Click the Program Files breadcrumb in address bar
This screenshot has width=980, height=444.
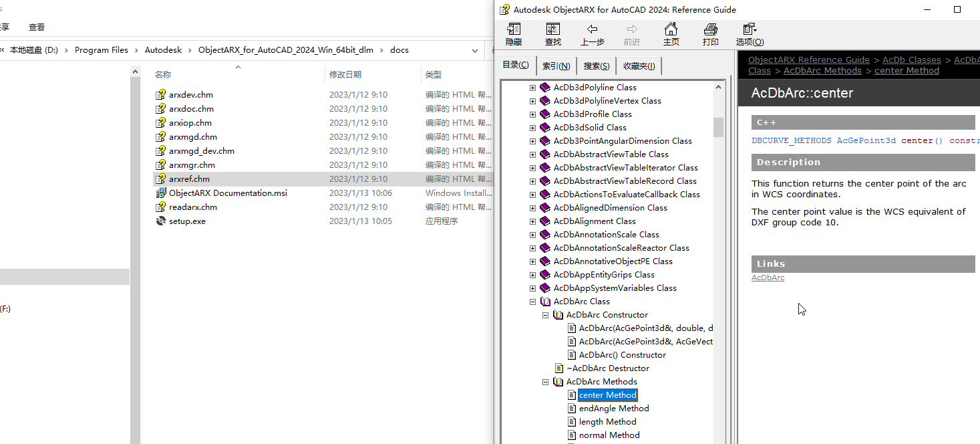102,50
